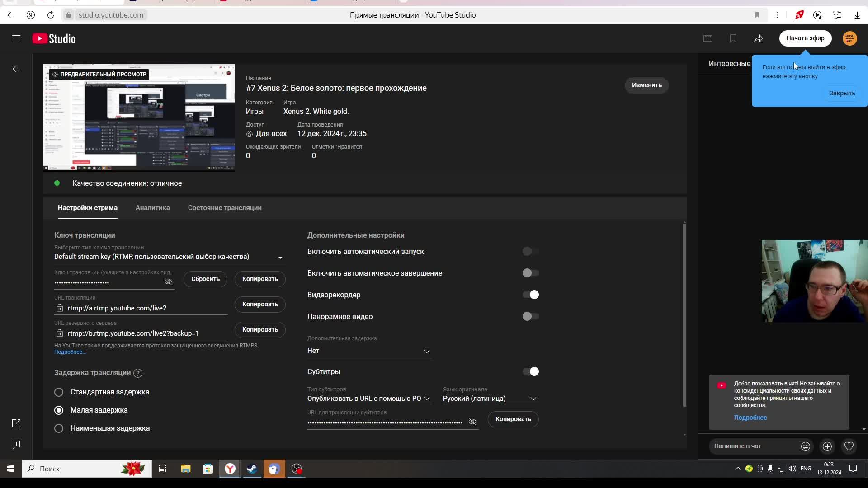Switch to the Аналитика tab
Viewport: 868px width, 488px height.
152,208
